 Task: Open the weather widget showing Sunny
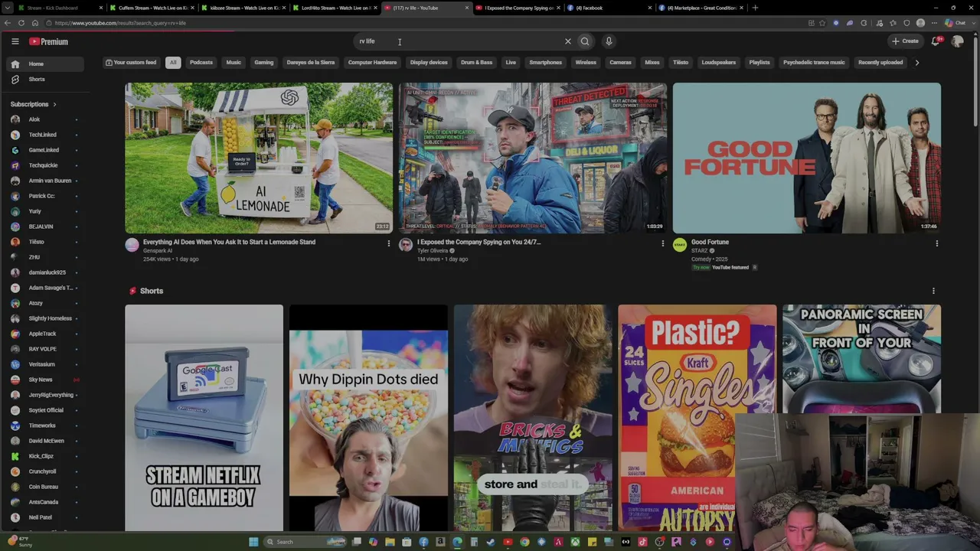click(21, 542)
